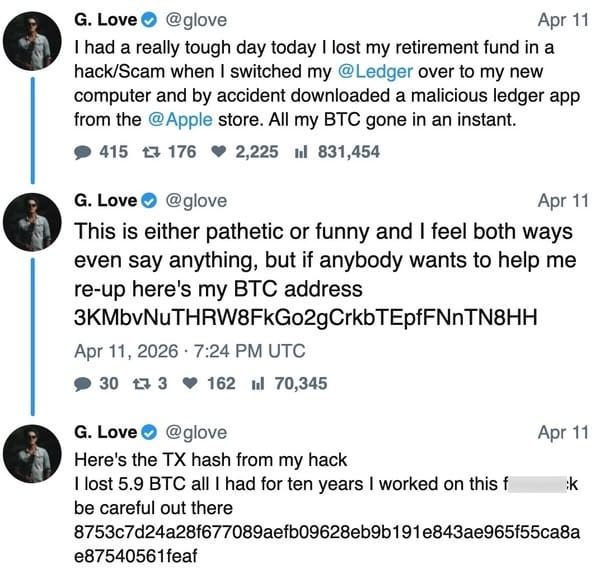Like the tweet with 162 likes
The width and height of the screenshot is (600, 574).
188,383
